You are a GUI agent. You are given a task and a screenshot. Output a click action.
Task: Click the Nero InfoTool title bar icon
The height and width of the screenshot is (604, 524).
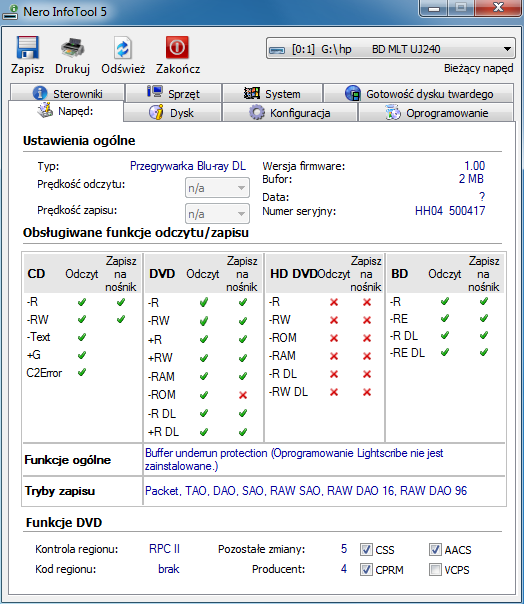[10, 12]
